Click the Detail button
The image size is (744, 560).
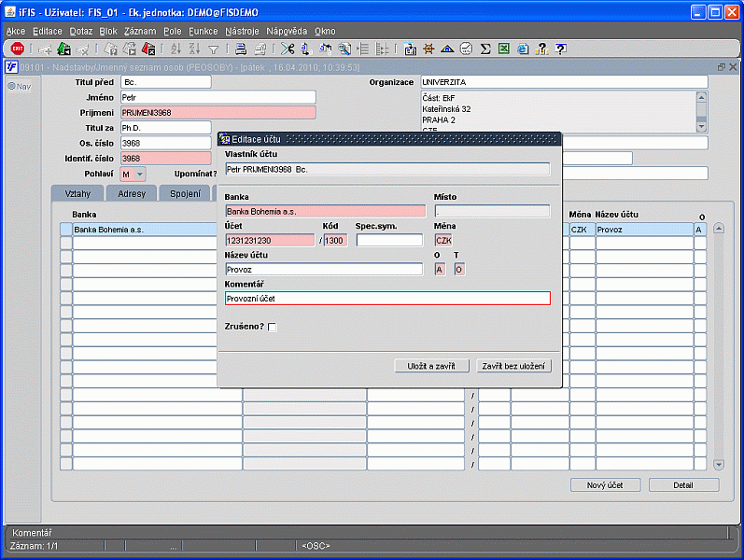coord(683,485)
